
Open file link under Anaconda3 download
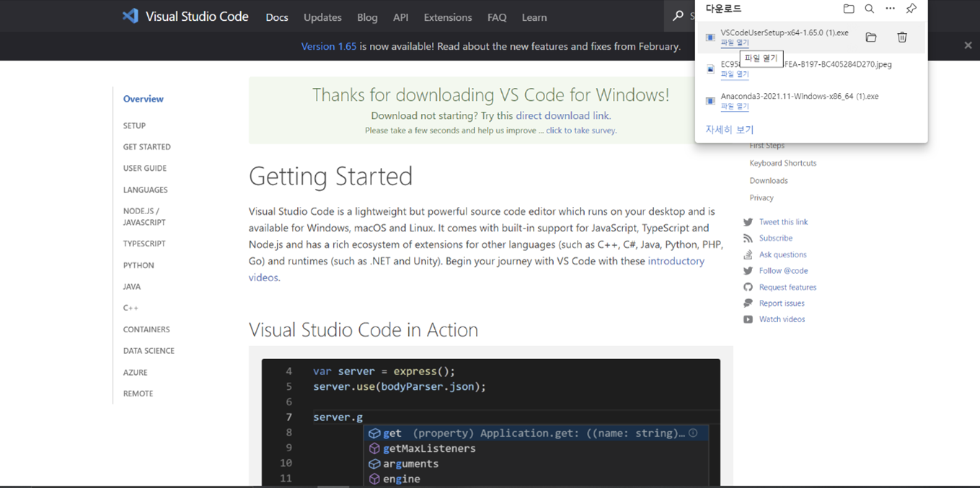click(735, 106)
